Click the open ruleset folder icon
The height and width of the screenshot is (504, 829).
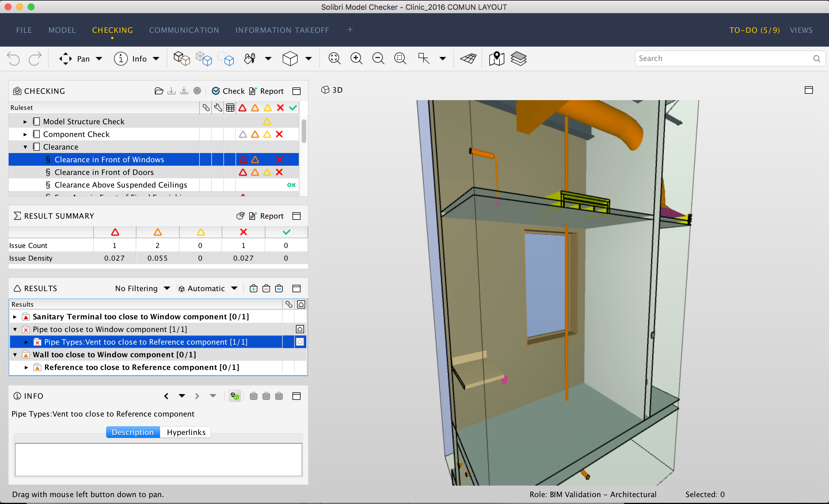[x=159, y=91]
